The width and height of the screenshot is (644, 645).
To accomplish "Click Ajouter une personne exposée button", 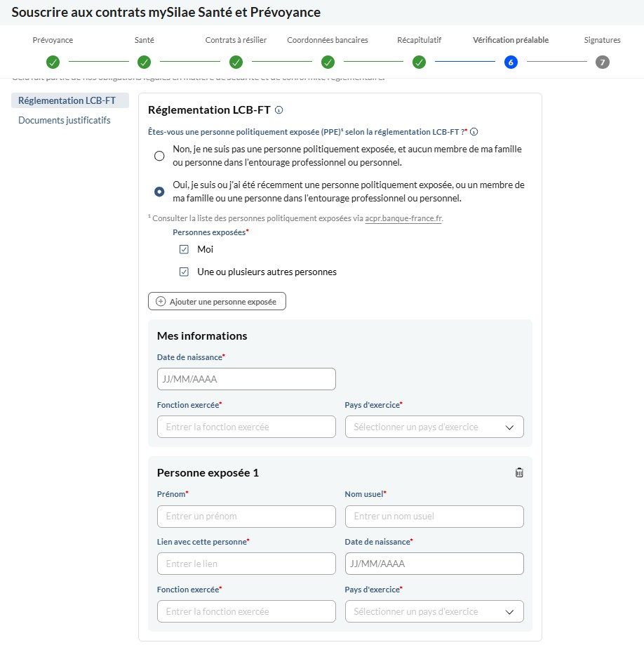I will [217, 301].
